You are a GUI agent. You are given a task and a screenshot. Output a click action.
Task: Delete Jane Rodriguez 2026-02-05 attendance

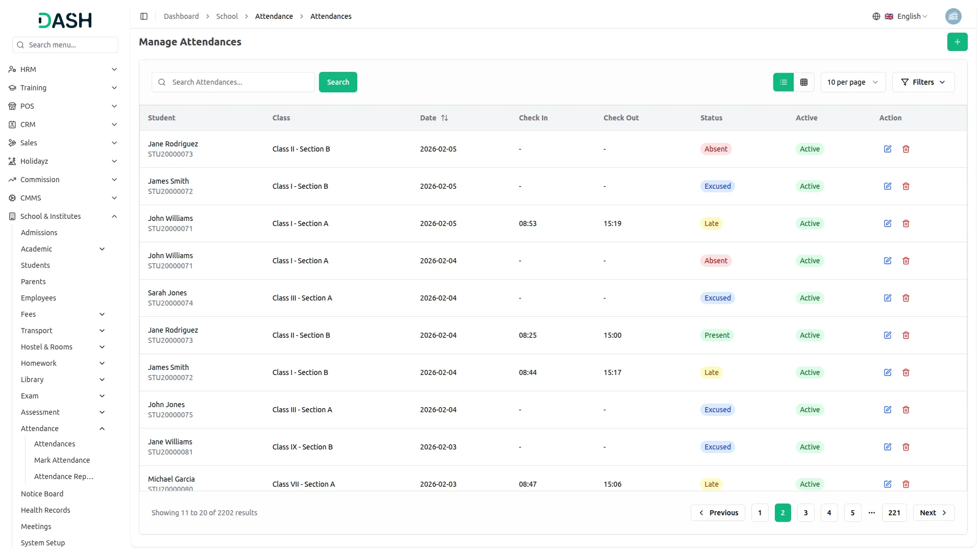pyautogui.click(x=906, y=149)
